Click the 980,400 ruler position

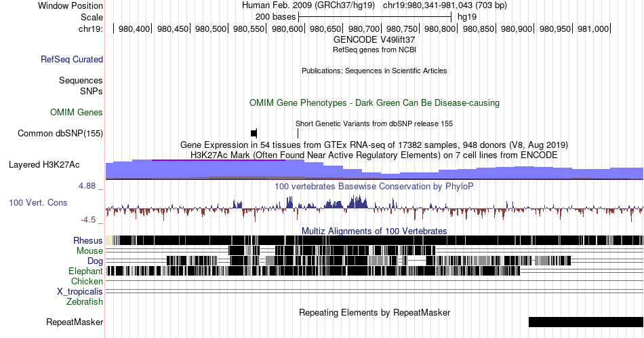[x=134, y=29]
